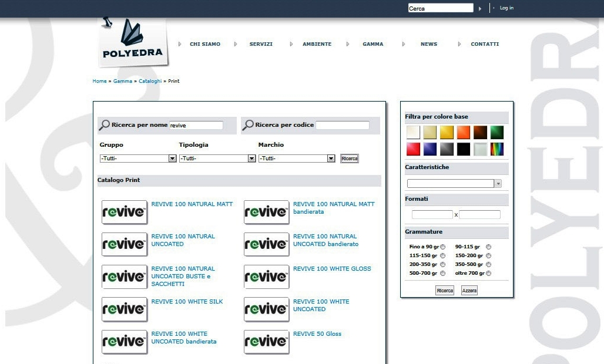
Task: Click the Azzera reset button
Action: point(469,291)
